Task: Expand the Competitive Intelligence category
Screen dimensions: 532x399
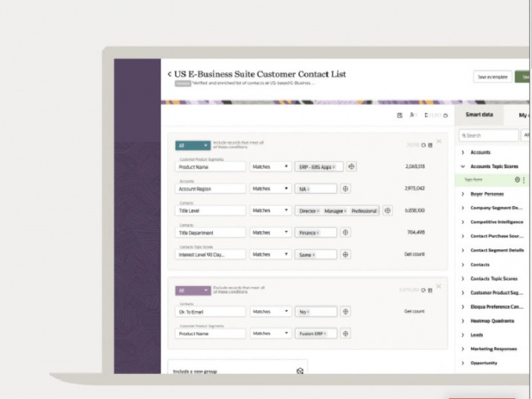Action: [x=463, y=222]
